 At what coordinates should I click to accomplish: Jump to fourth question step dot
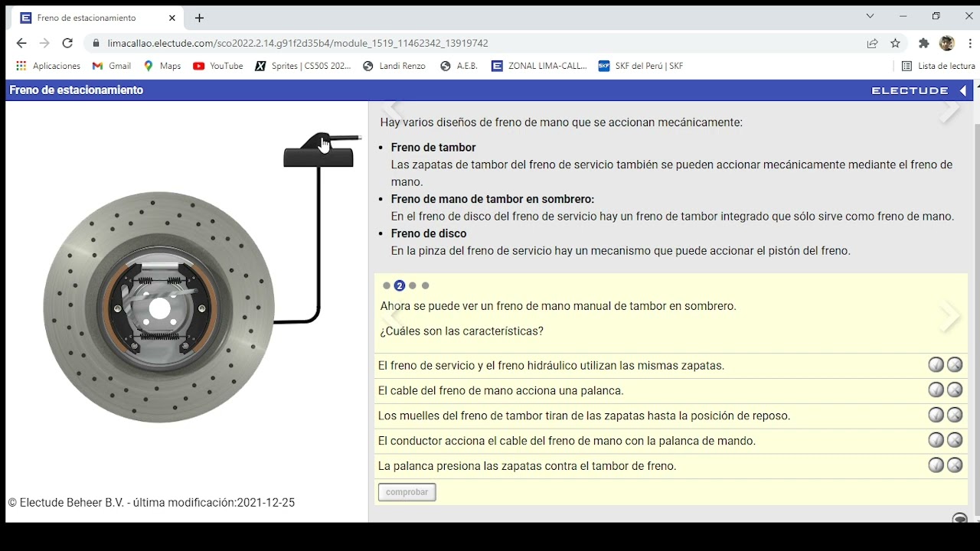[426, 285]
